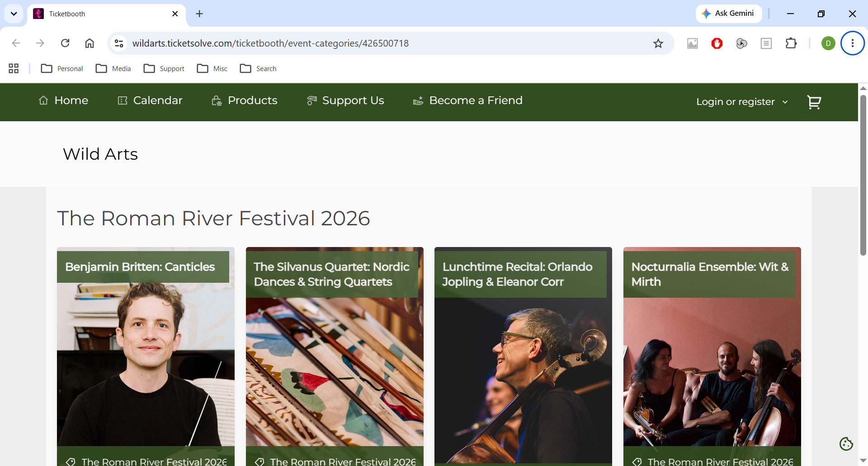Open Lunchtime Recital Orlando Jopling event
Image resolution: width=868 pixels, height=466 pixels.
517,274
